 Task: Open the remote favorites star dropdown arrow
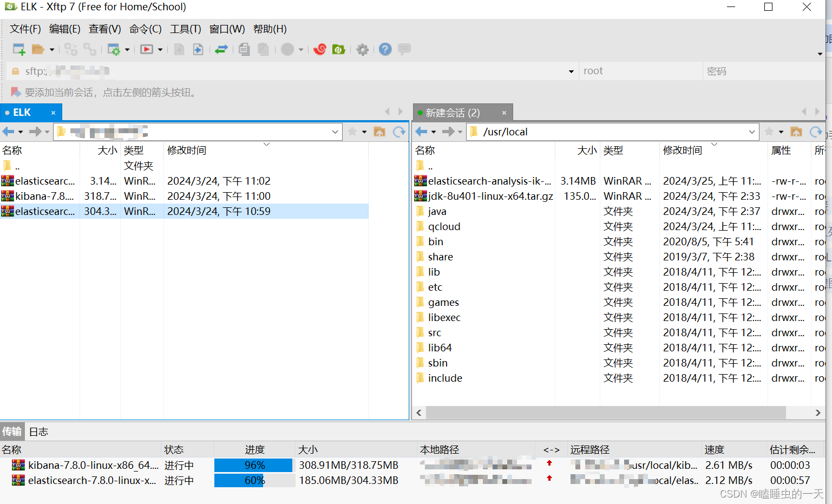[x=781, y=132]
